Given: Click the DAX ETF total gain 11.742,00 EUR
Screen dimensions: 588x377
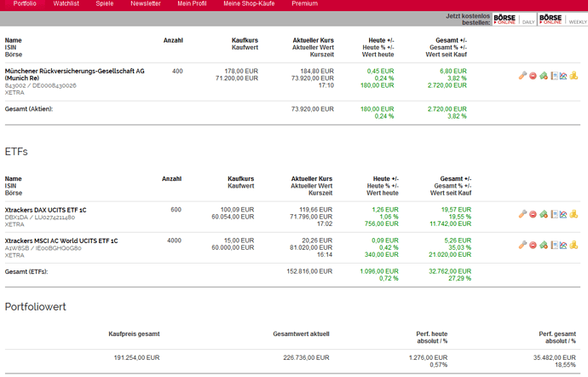Looking at the screenshot, I should pyautogui.click(x=451, y=223).
